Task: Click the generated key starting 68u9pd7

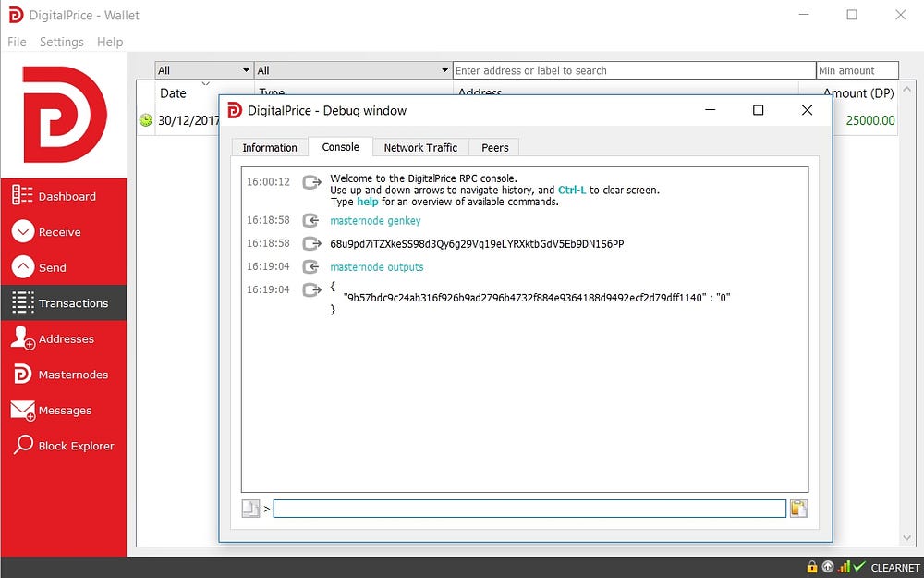Action: tap(477, 243)
